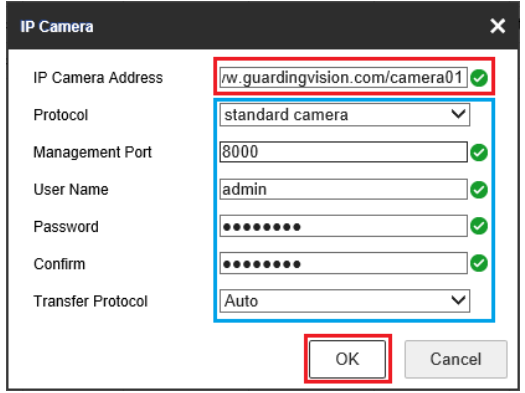Image resolution: width=525 pixels, height=393 pixels.
Task: Click green checkmark beside IP Camera Address
Action: click(x=479, y=78)
